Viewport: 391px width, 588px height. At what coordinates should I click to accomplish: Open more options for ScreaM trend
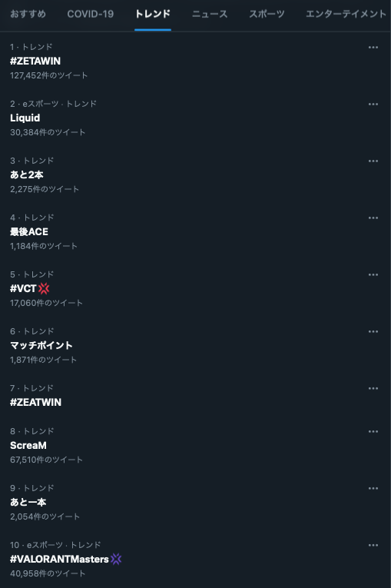click(x=373, y=432)
